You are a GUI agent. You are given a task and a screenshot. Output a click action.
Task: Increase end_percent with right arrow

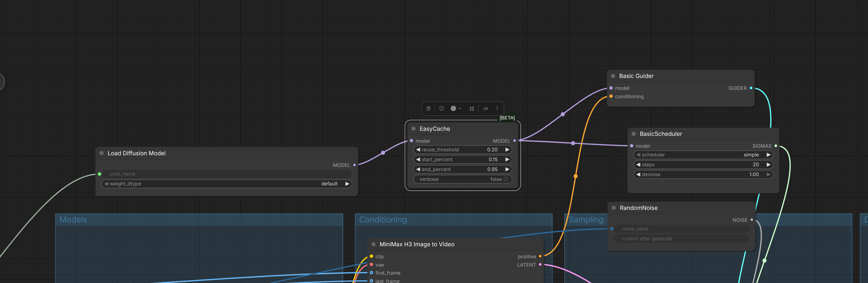click(x=507, y=169)
